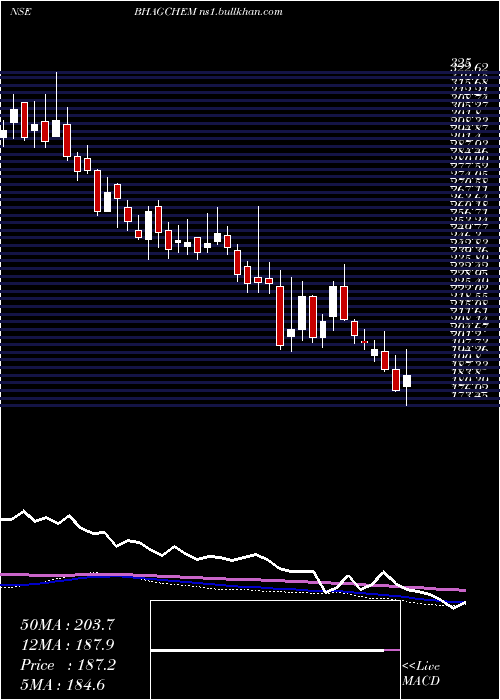
Task: Click the BHAGCHEM ns1.bullkhan.com title text
Action: coord(208,12)
